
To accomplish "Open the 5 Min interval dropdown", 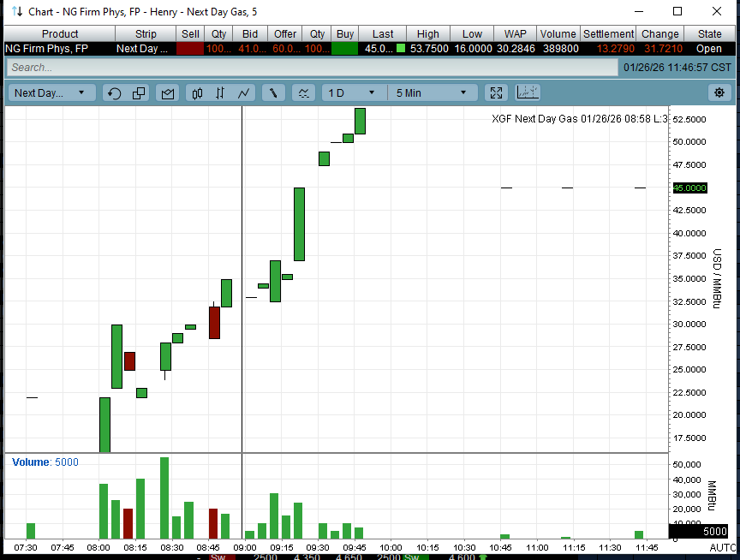I will point(433,93).
